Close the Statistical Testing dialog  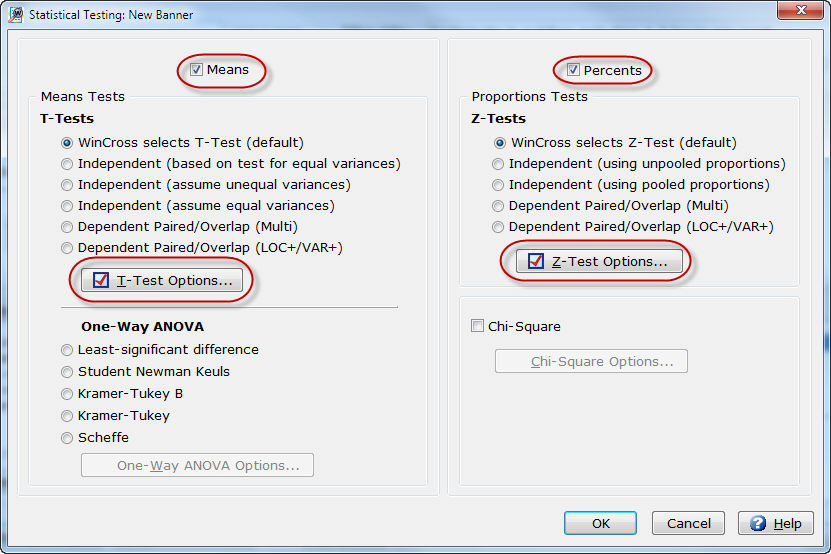tap(801, 10)
